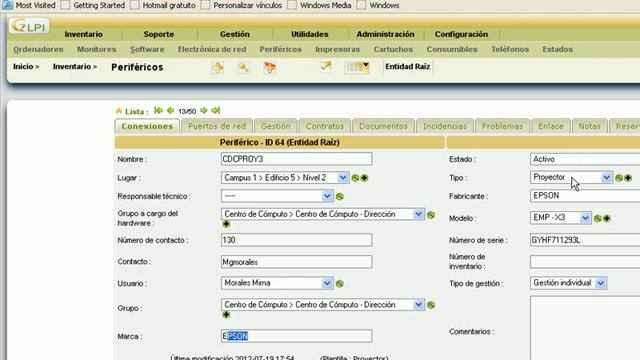Click the add plus icon next to Lugar
Screen dimensions: 640x360
coord(364,178)
